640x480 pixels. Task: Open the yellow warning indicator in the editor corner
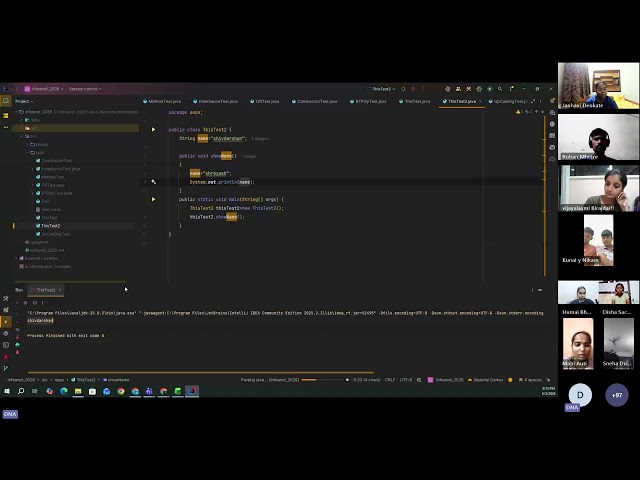click(519, 112)
